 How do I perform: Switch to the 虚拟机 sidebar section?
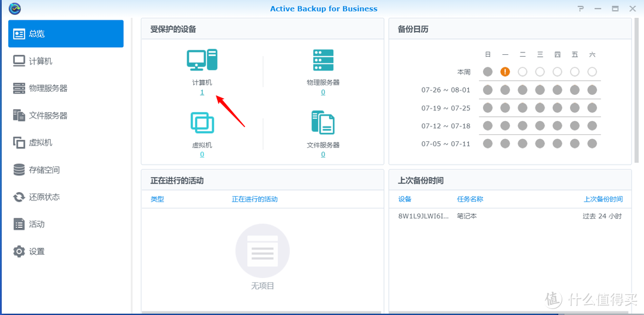pos(66,143)
